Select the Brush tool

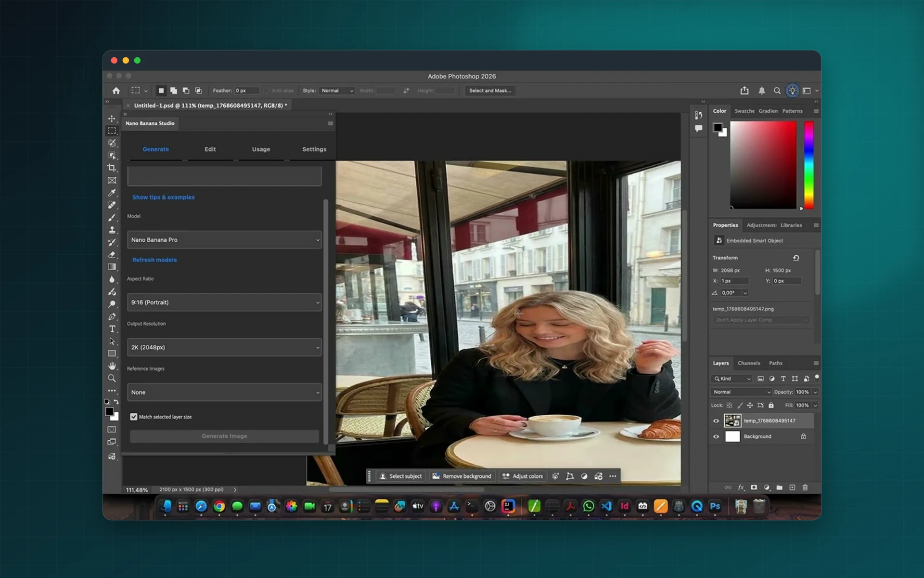click(112, 218)
